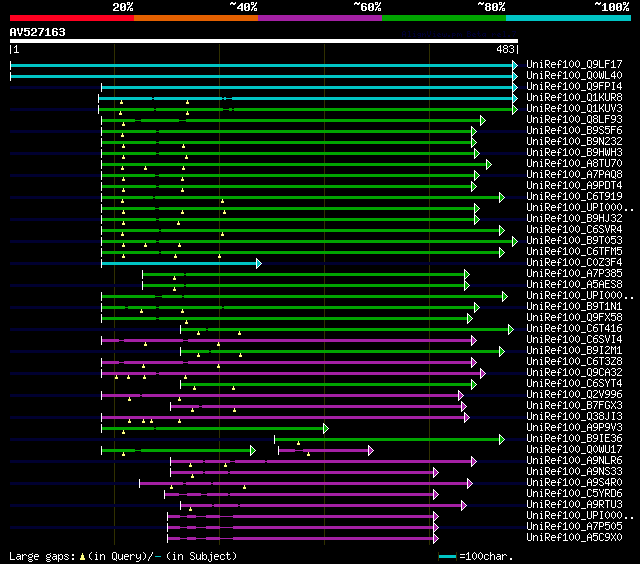Click the green arrowhead ending the B9IE36 alignment

coord(502,440)
